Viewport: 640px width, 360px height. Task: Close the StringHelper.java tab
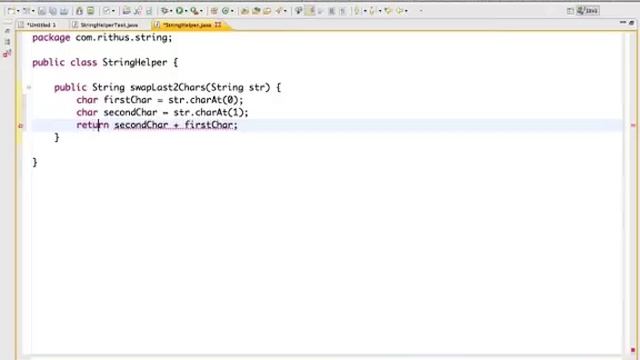coord(218,25)
